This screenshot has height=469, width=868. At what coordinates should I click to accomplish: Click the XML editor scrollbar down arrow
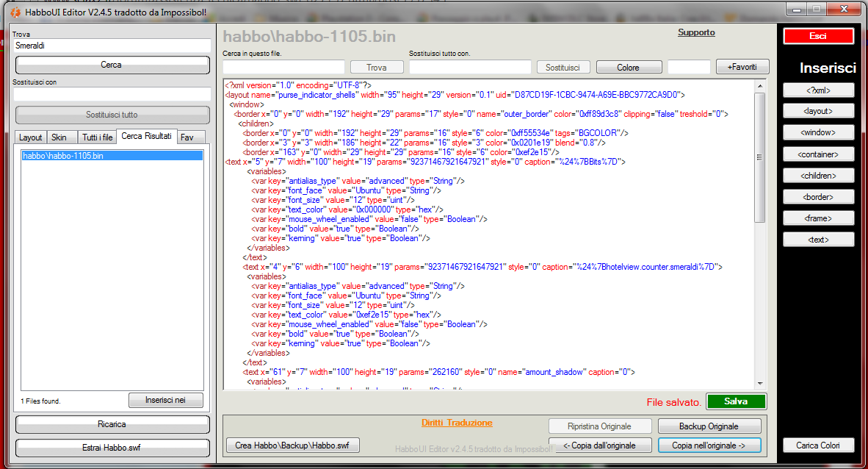(x=760, y=383)
